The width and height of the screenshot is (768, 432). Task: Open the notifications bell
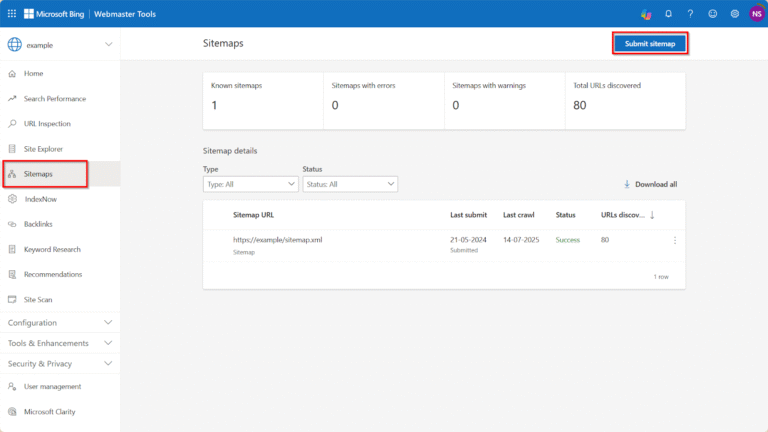tap(668, 13)
